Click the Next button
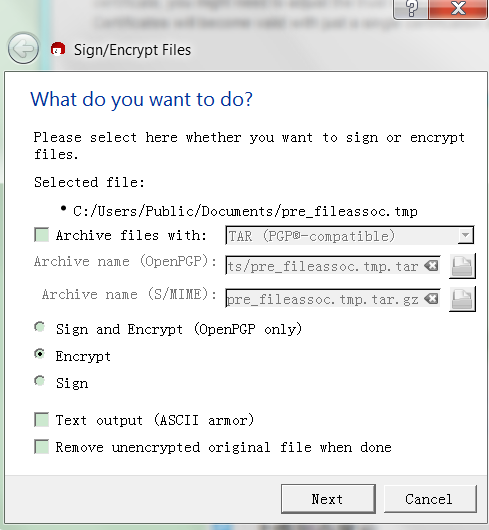 [x=328, y=499]
